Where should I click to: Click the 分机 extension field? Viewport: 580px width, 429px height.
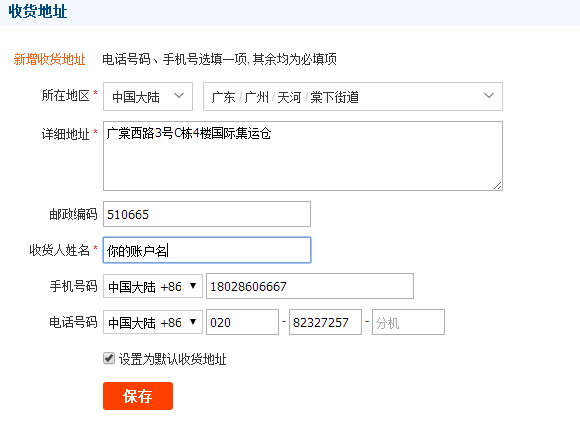click(408, 322)
